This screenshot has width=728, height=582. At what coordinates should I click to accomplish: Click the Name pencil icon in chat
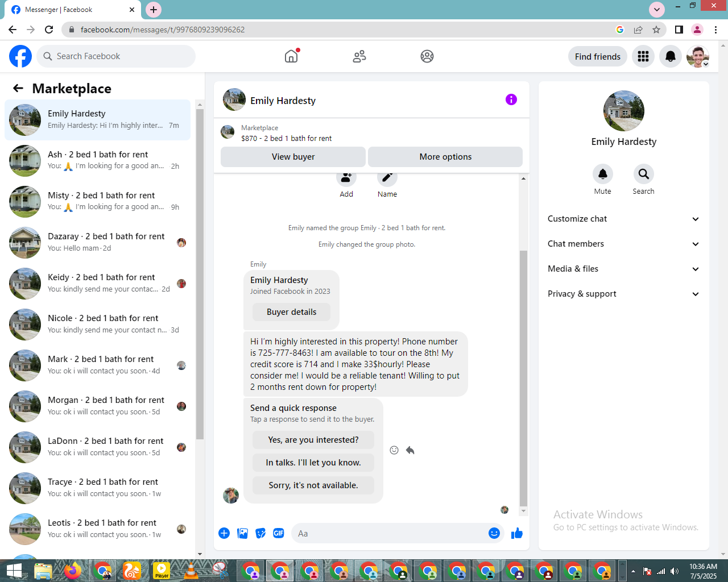point(387,178)
